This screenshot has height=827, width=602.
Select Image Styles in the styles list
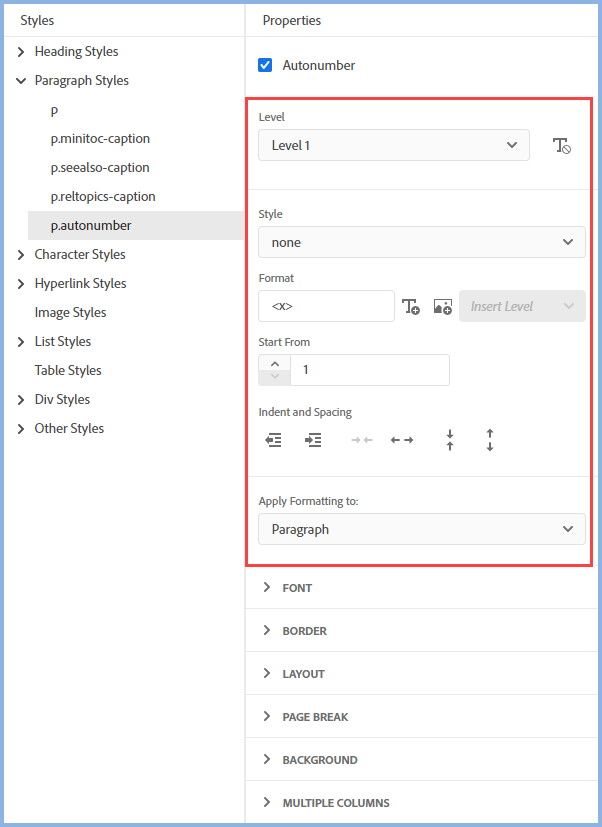(70, 312)
